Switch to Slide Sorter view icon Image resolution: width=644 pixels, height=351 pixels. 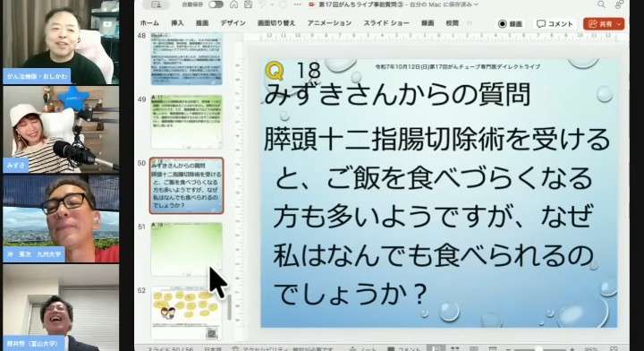(455, 348)
